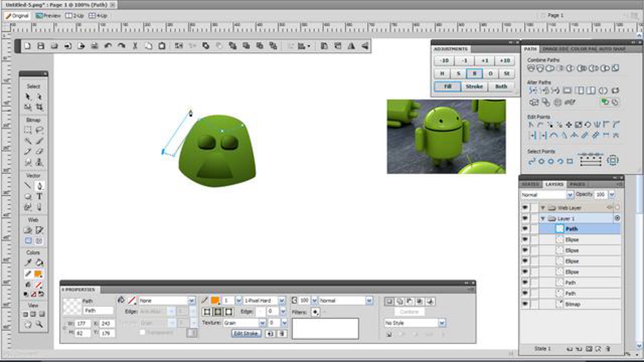This screenshot has width=644, height=362.
Task: Select the Pen tool
Action: click(39, 186)
